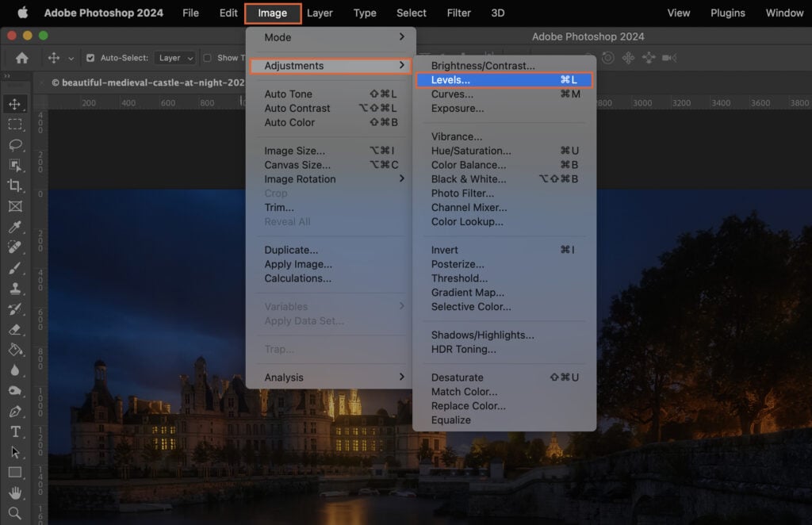Open the Filter menu

[458, 13]
